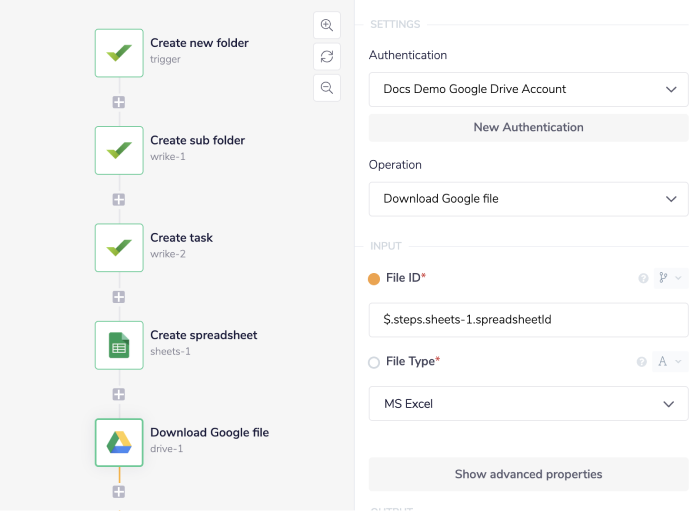This screenshot has height=511, width=700.
Task: Add step below Create new folder
Action: click(119, 102)
